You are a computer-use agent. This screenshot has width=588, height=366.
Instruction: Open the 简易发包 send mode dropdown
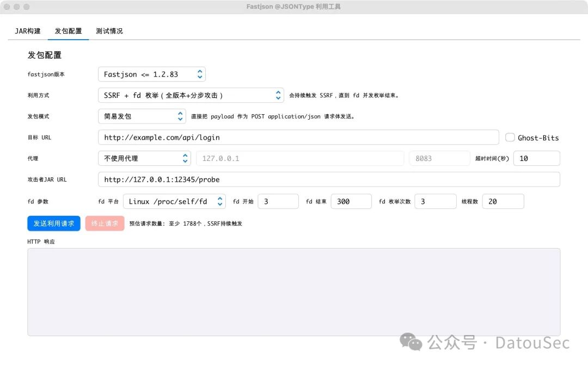[x=142, y=116]
